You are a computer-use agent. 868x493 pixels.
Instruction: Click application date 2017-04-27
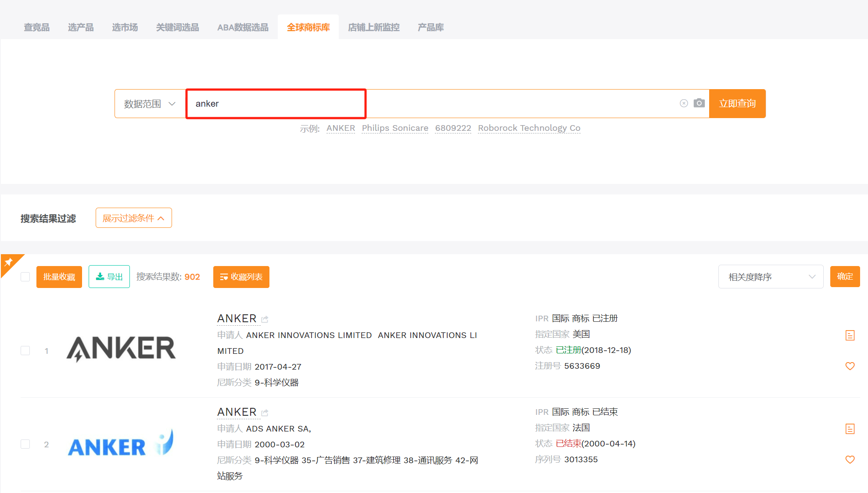[278, 367]
